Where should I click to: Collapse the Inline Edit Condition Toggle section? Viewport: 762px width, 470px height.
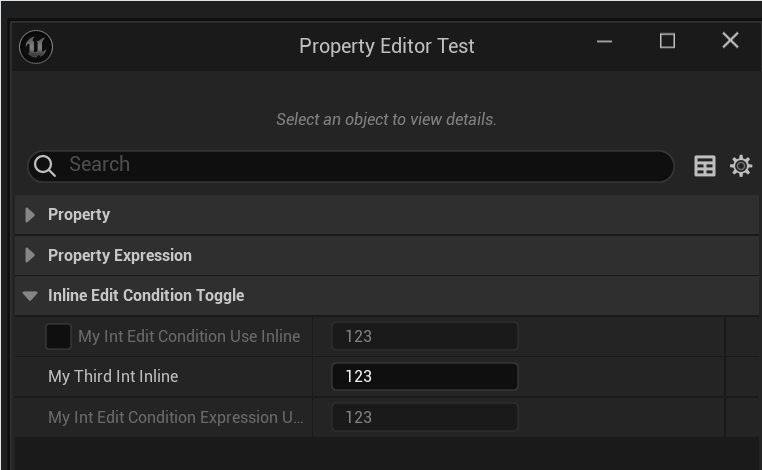(x=30, y=296)
